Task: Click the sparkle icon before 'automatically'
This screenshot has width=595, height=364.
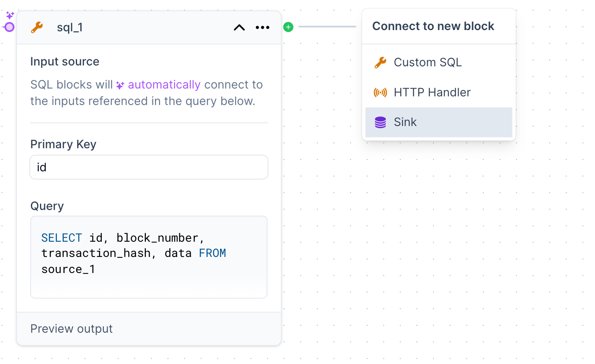Action: click(120, 85)
